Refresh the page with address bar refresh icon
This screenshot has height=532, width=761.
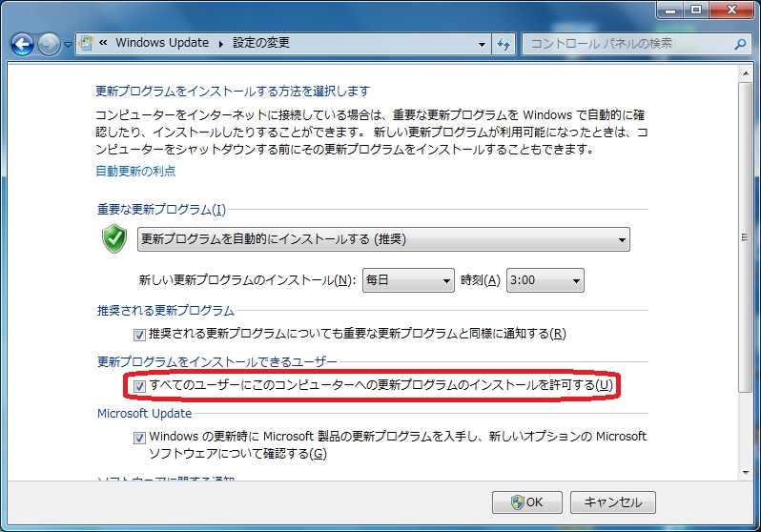pos(504,44)
